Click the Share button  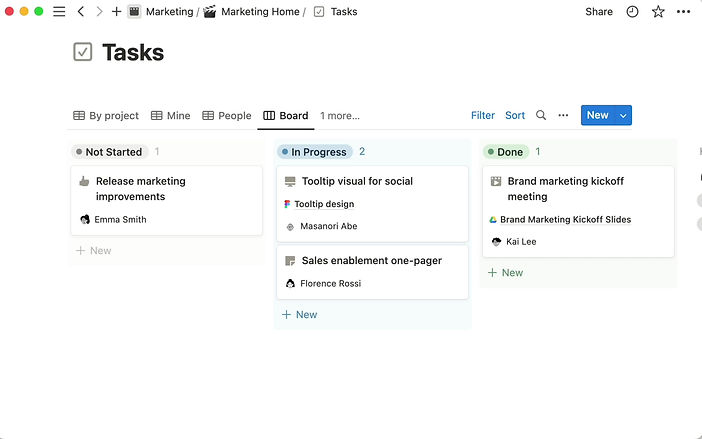pyautogui.click(x=599, y=12)
